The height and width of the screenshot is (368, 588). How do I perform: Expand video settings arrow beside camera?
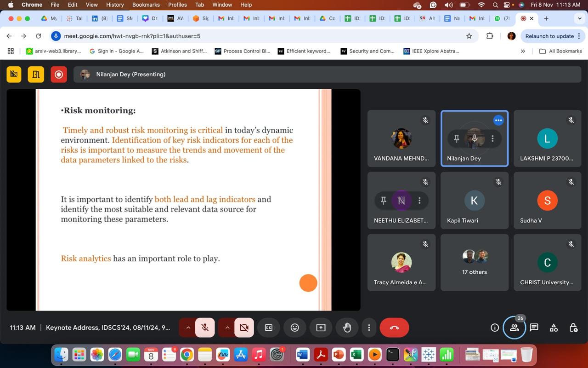[227, 328]
